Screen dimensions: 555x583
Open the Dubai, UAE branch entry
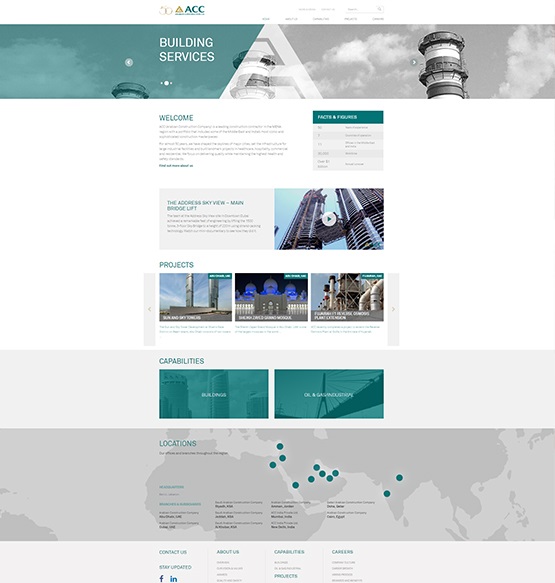click(x=179, y=525)
